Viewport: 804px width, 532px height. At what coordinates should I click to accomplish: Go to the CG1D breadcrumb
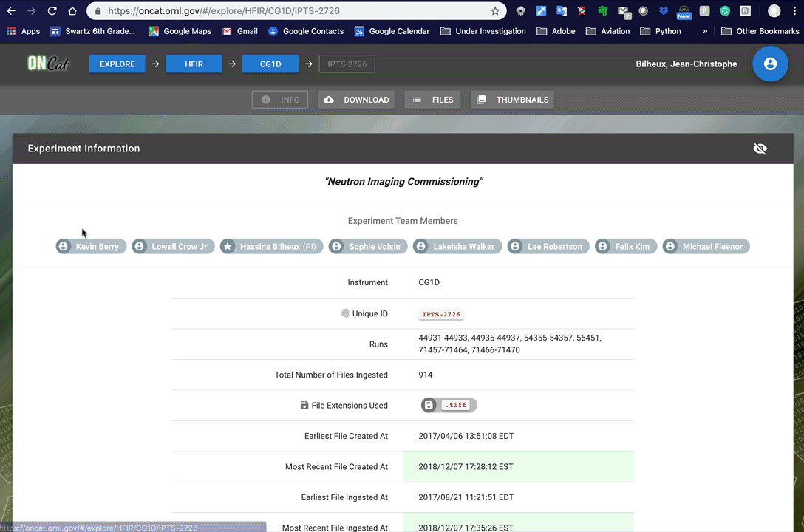pos(270,64)
